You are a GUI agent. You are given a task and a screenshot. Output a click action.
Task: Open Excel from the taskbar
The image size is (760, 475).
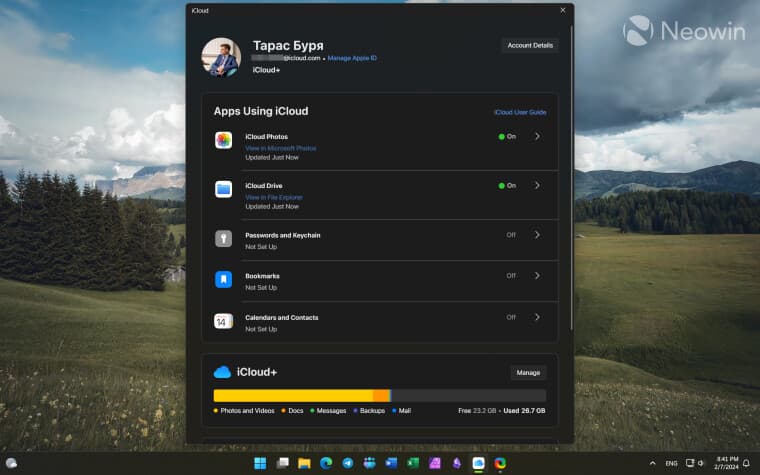coord(413,463)
